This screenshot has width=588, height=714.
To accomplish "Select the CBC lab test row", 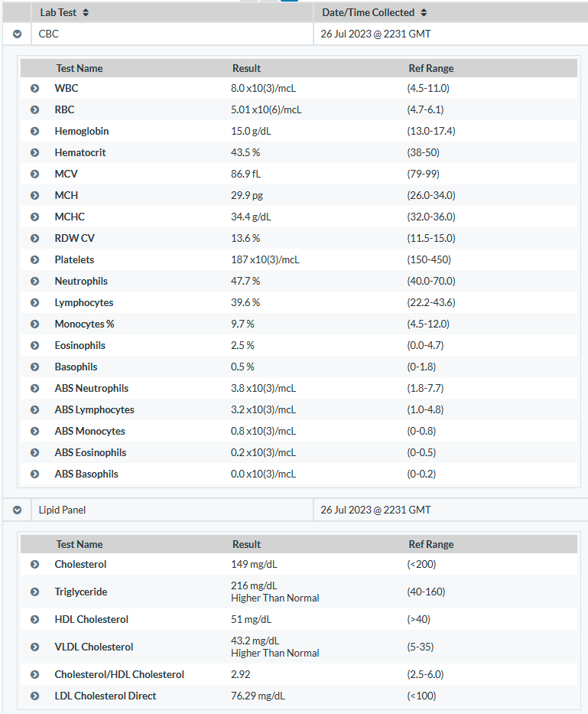I will (x=295, y=34).
